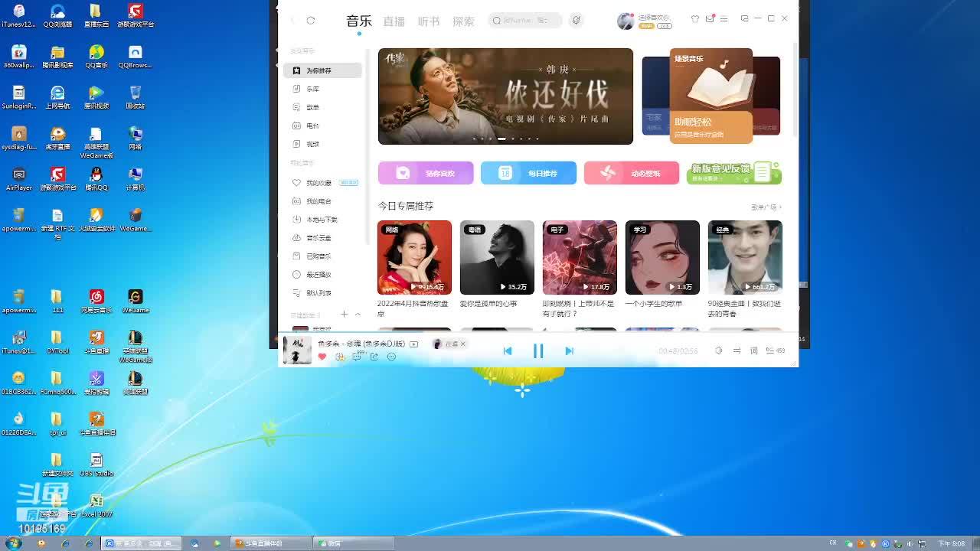The height and width of the screenshot is (551, 980).
Task: Open the main menu hamburger icon
Action: pos(724,19)
